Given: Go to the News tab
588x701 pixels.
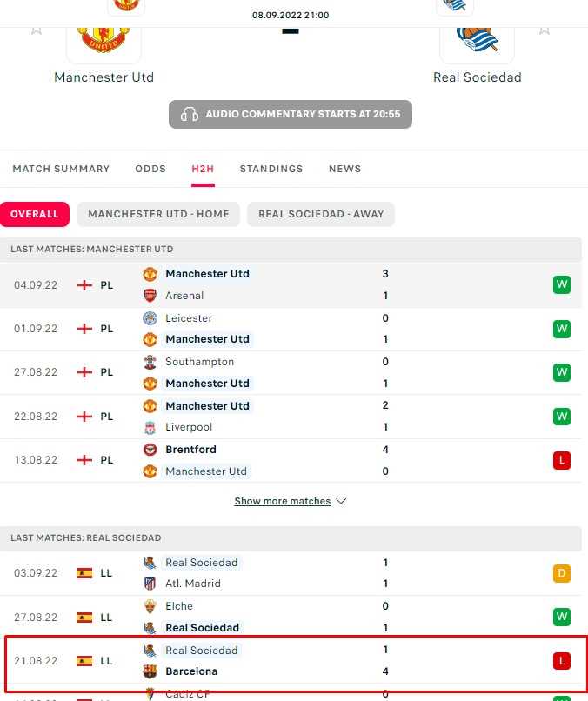Looking at the screenshot, I should pos(344,169).
